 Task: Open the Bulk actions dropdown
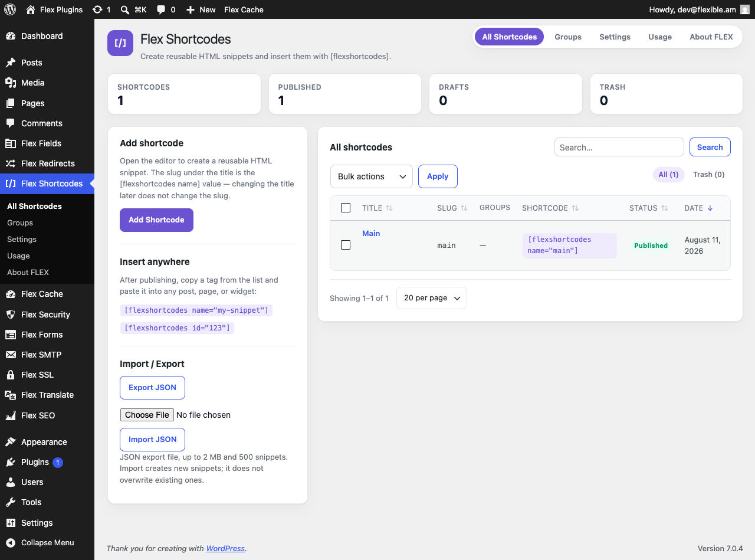[372, 176]
